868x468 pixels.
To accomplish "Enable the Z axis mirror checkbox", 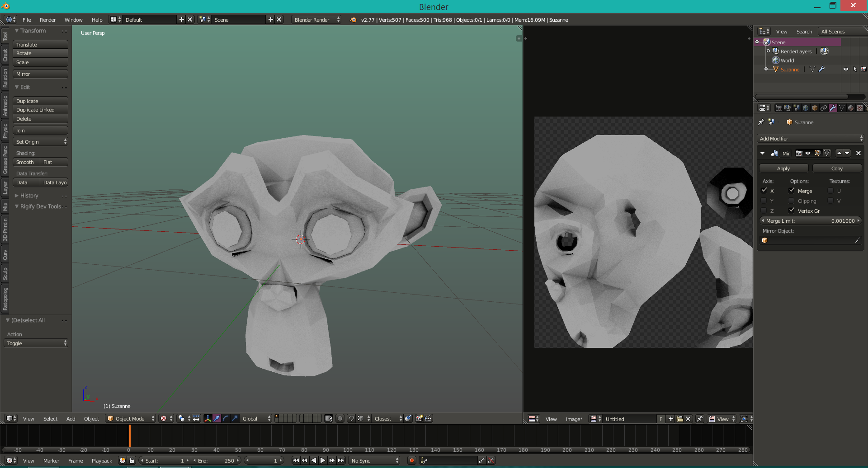I will coord(764,211).
